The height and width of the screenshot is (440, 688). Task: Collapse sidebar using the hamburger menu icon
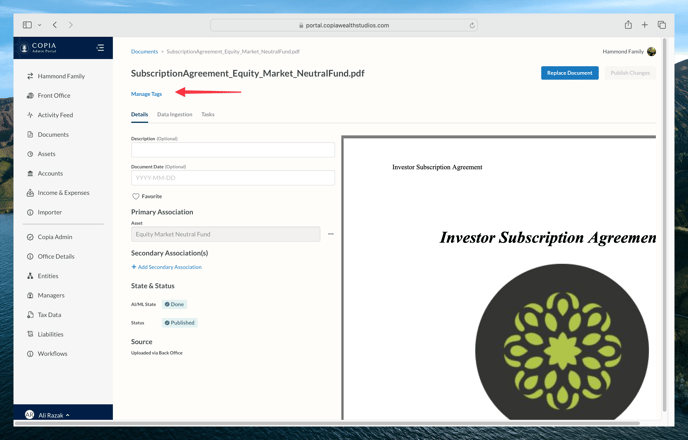(x=100, y=47)
